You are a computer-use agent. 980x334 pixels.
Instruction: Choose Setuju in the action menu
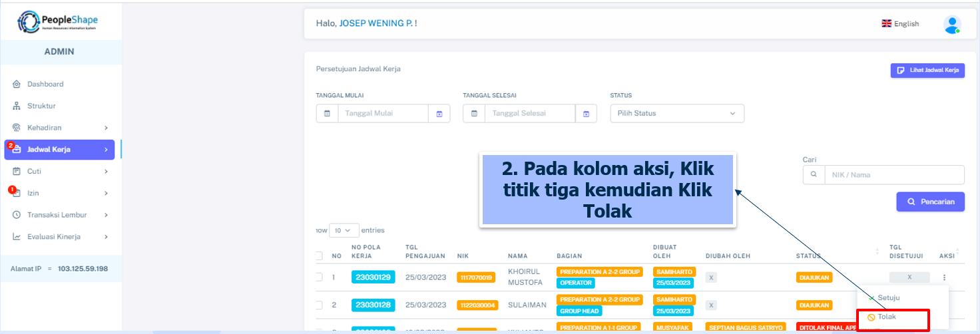[887, 298]
